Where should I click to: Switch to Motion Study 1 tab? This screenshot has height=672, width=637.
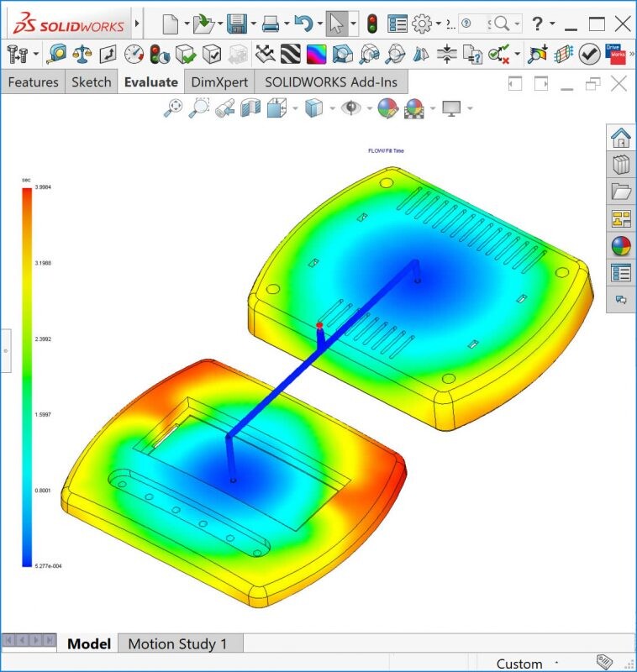tap(177, 644)
